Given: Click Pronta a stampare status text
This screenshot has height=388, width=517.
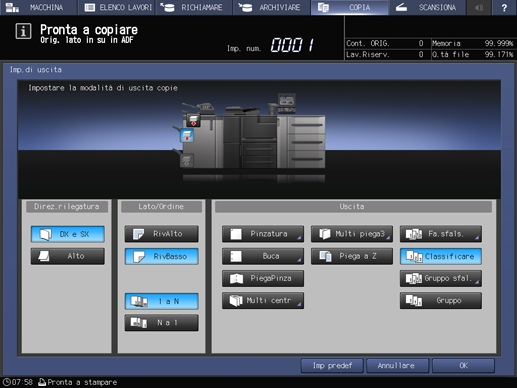Looking at the screenshot, I should [82, 382].
